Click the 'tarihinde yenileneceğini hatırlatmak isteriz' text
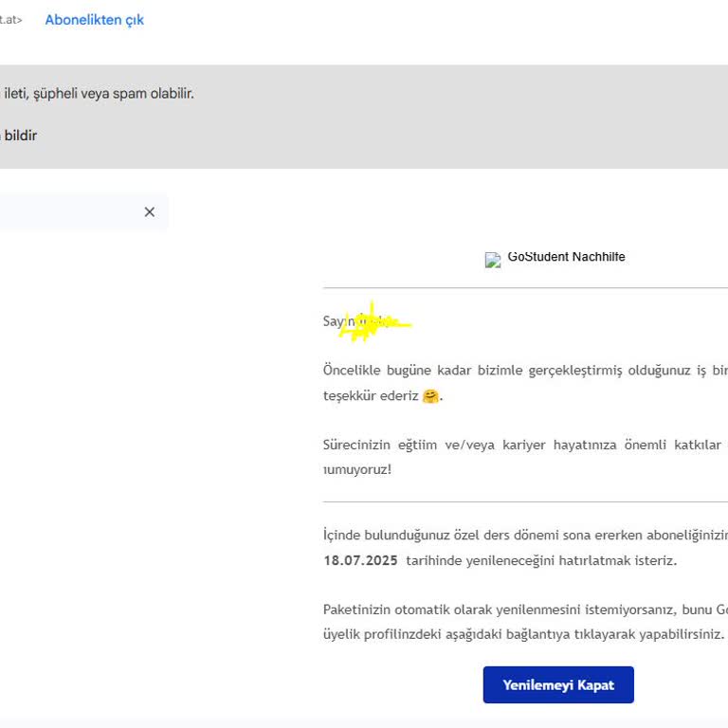 pyautogui.click(x=541, y=561)
